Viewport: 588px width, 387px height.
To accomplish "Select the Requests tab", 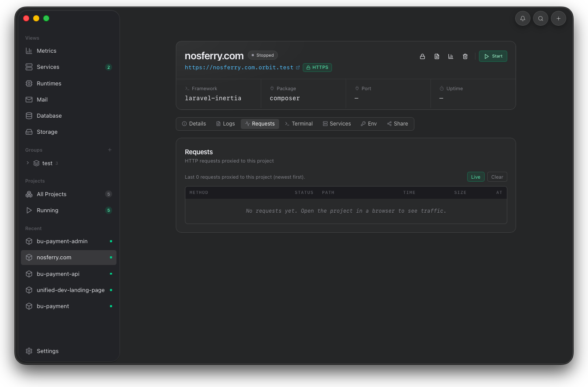I will (260, 124).
